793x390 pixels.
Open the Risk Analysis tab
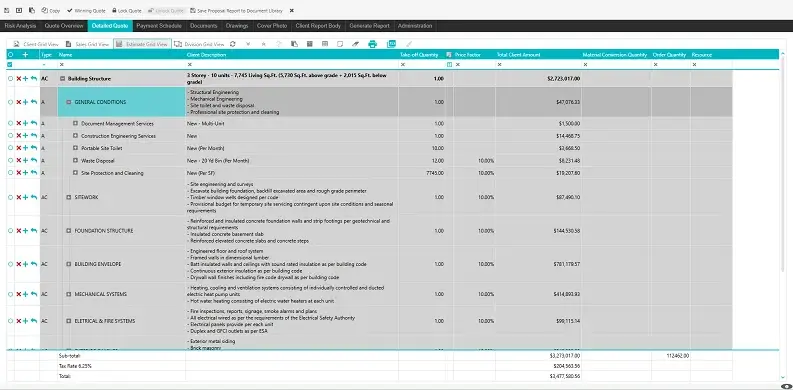click(x=21, y=26)
